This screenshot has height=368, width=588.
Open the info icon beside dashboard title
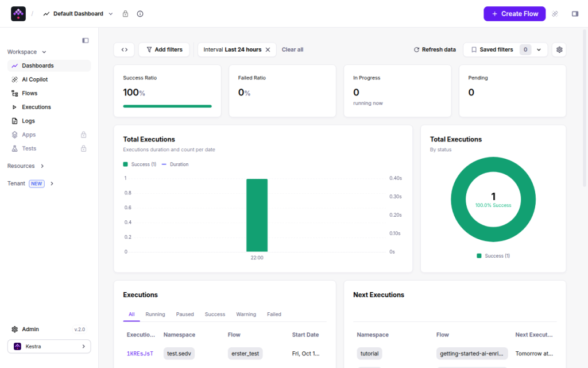click(x=140, y=14)
